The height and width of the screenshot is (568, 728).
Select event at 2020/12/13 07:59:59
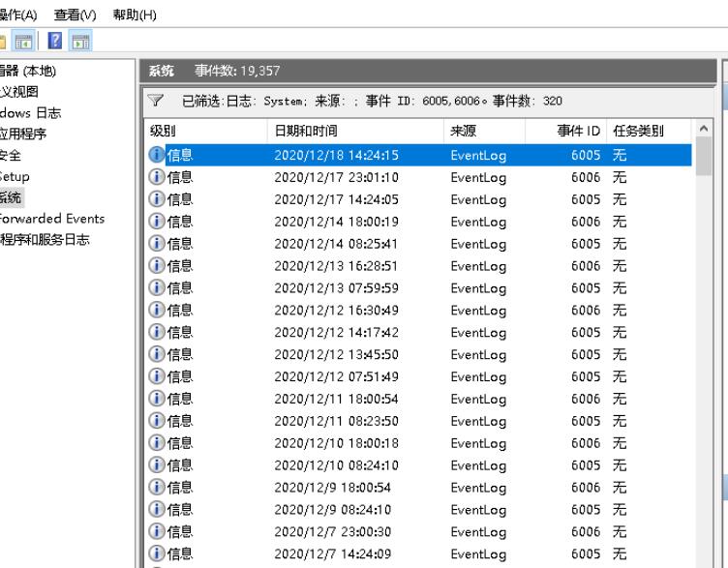[418, 288]
